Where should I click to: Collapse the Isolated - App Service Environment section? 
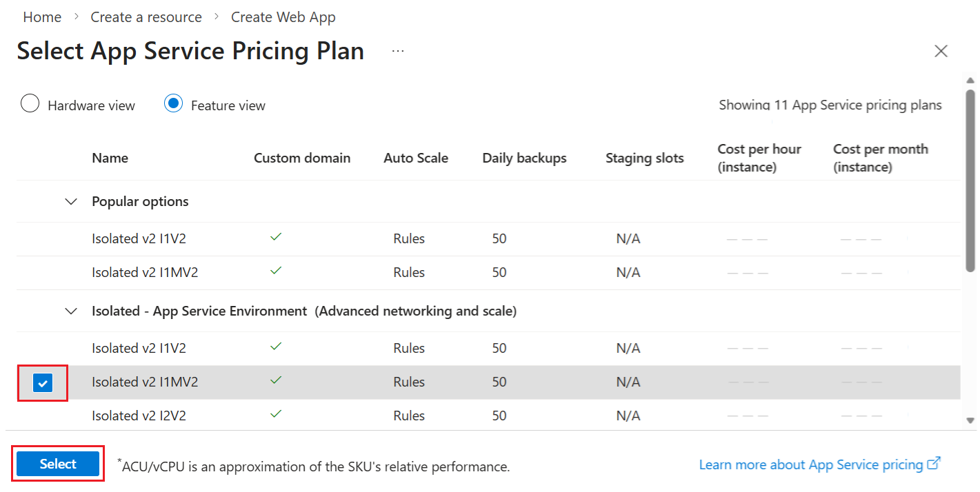[x=71, y=311]
